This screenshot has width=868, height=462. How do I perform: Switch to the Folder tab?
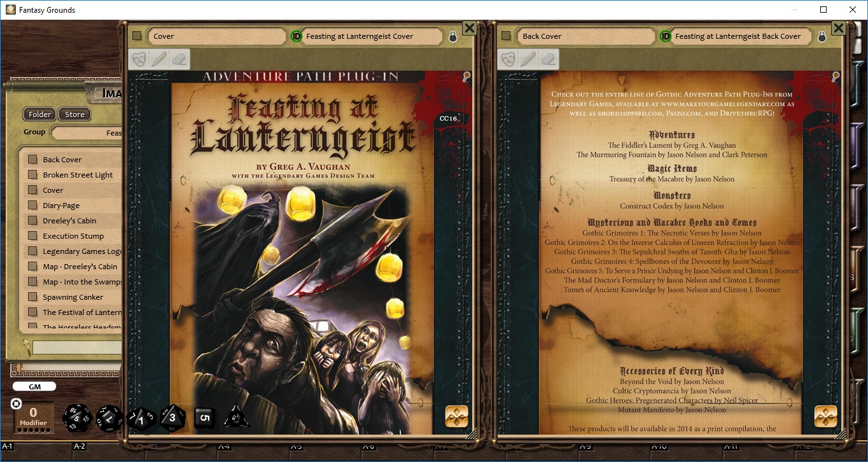(x=39, y=114)
